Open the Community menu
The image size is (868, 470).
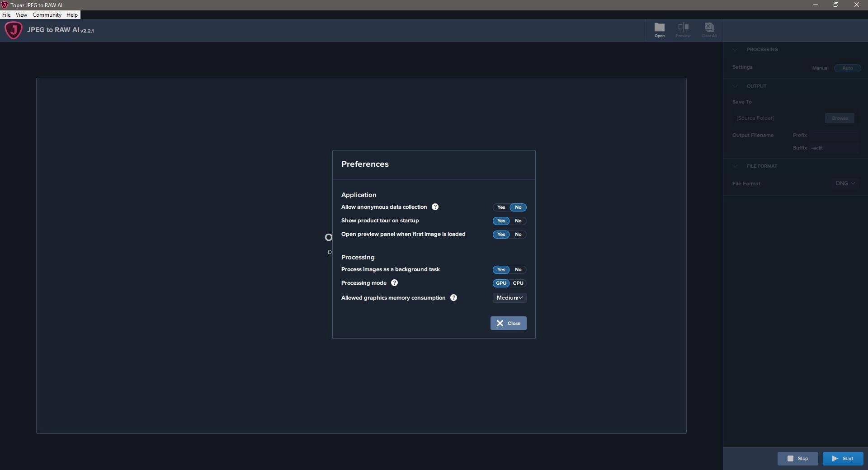[47, 15]
